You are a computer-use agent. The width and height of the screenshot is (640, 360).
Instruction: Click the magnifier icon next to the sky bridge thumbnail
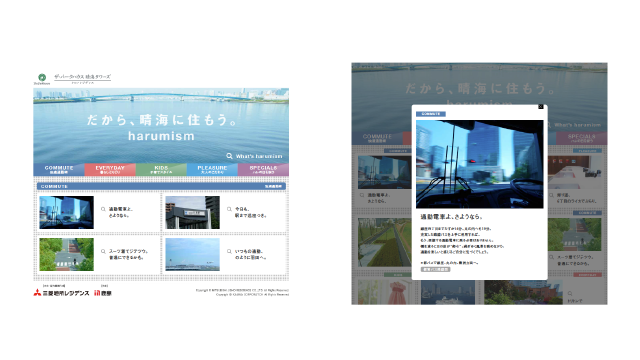(229, 251)
